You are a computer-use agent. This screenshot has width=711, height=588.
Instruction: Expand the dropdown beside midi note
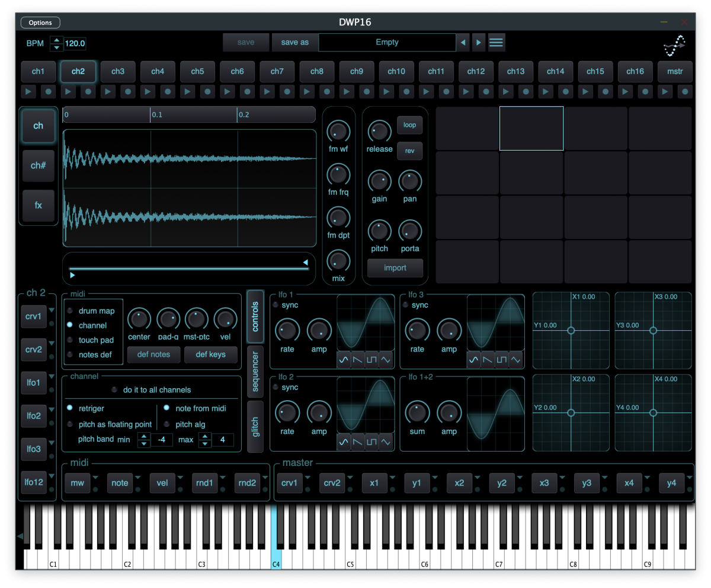pos(137,477)
